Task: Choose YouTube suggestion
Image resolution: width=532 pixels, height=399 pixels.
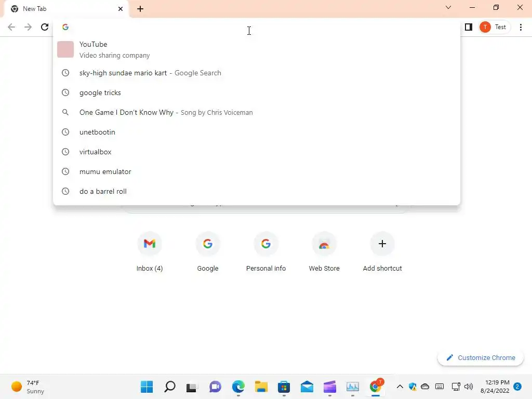Action: click(257, 49)
